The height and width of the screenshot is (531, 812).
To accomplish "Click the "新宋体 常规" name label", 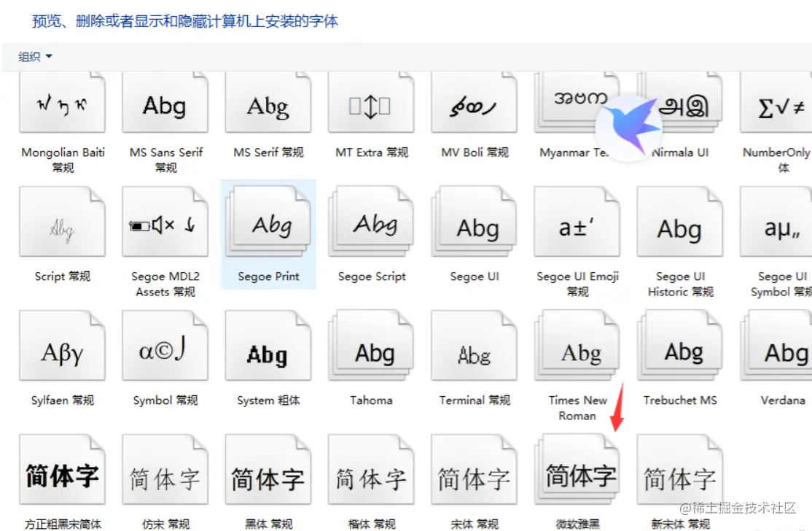I will point(680,524).
